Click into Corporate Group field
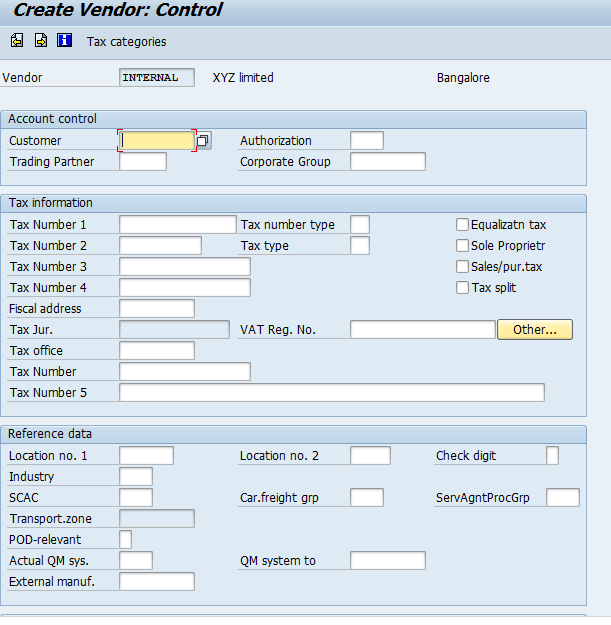The width and height of the screenshot is (611, 625). click(388, 162)
